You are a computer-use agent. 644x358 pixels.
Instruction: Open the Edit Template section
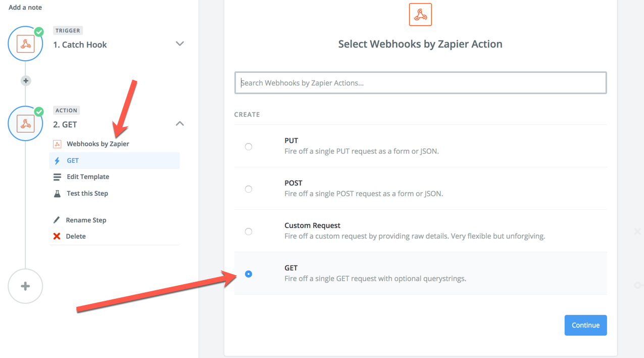click(88, 177)
